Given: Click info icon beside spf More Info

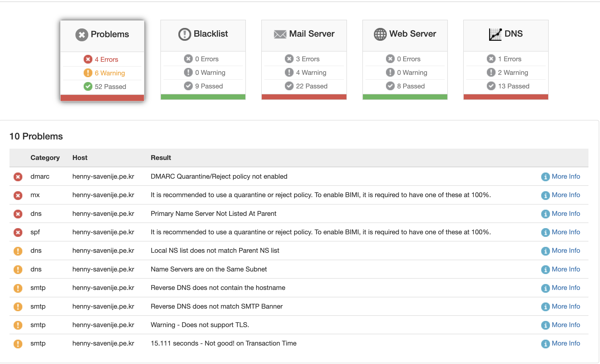Looking at the screenshot, I should (545, 232).
